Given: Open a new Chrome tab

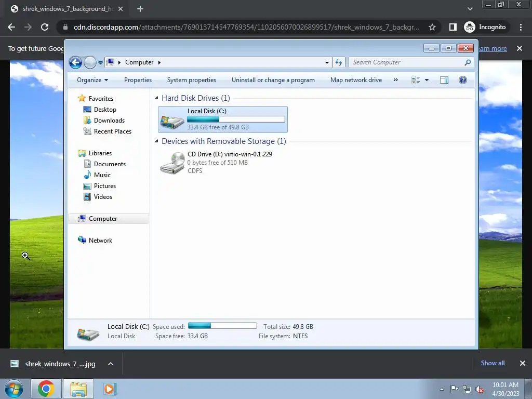Looking at the screenshot, I should [140, 9].
